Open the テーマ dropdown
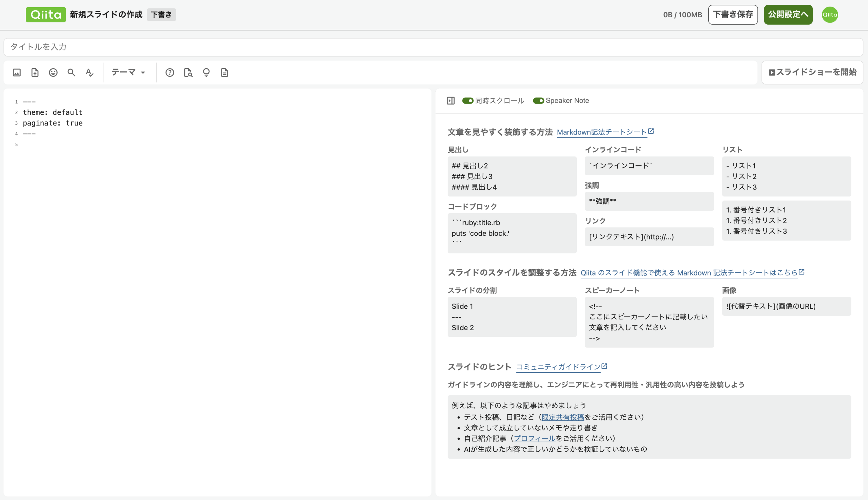 (128, 72)
